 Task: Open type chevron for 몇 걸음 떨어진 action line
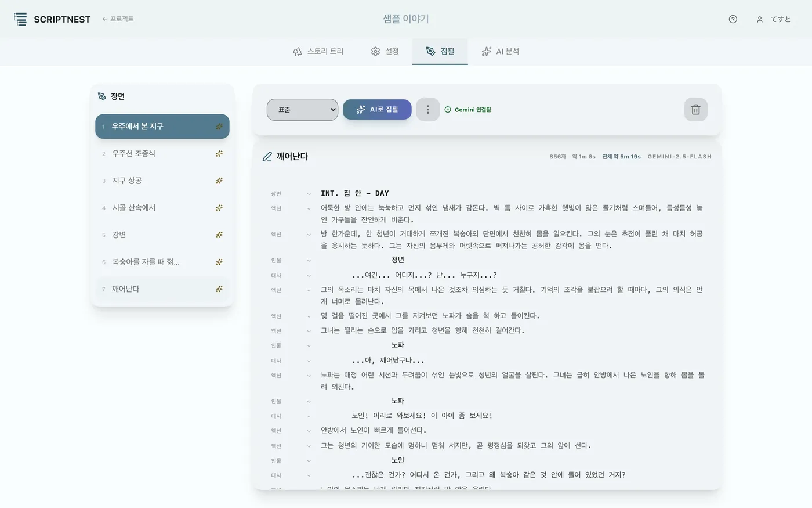click(309, 316)
